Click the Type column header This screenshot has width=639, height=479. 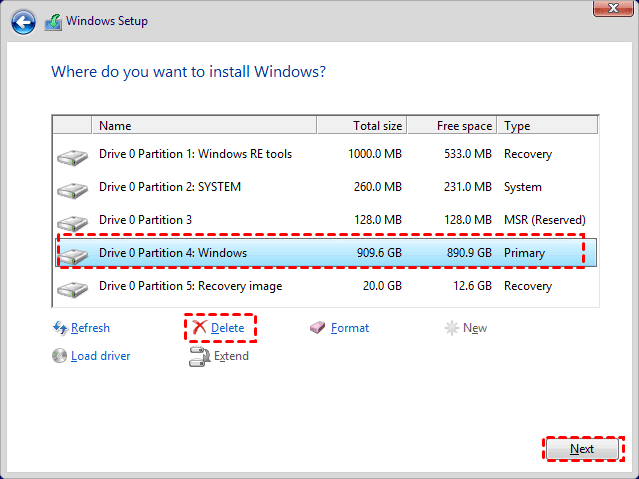pos(546,126)
